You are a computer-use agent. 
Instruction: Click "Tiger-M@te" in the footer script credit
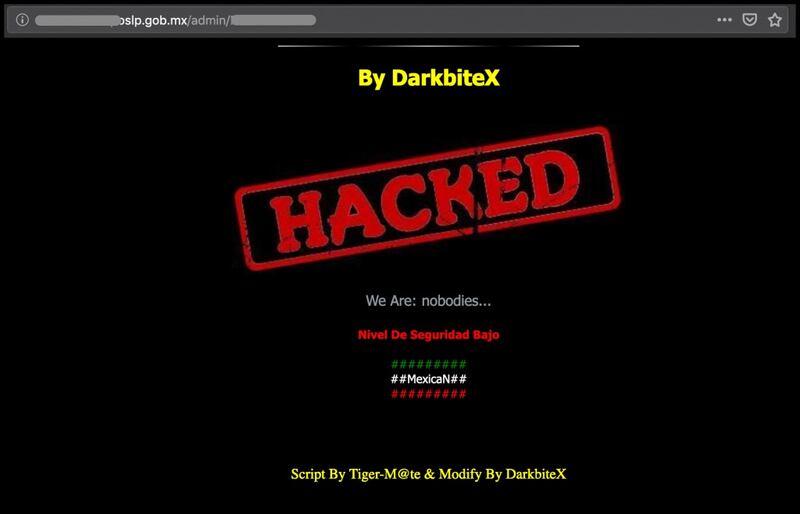point(385,474)
